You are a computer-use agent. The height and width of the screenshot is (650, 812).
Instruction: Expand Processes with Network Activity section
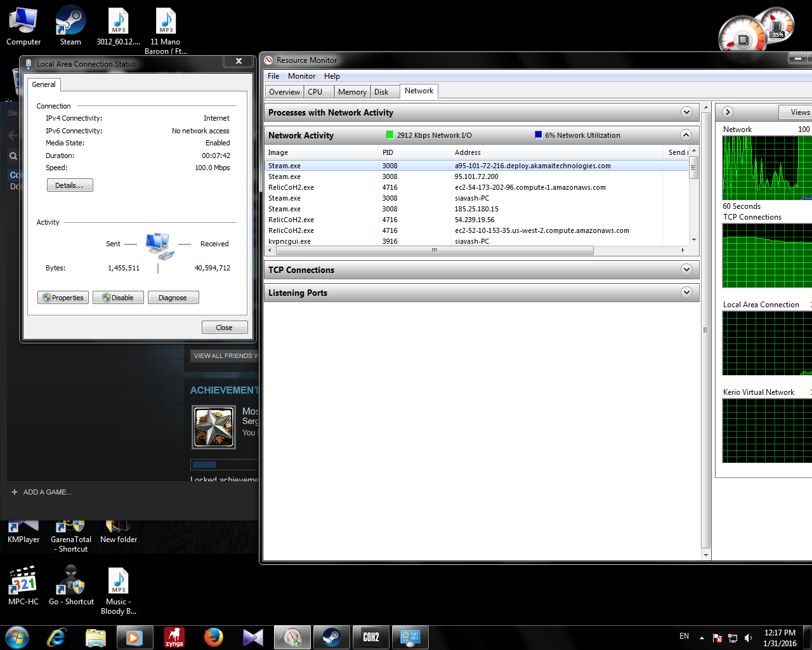pyautogui.click(x=686, y=112)
